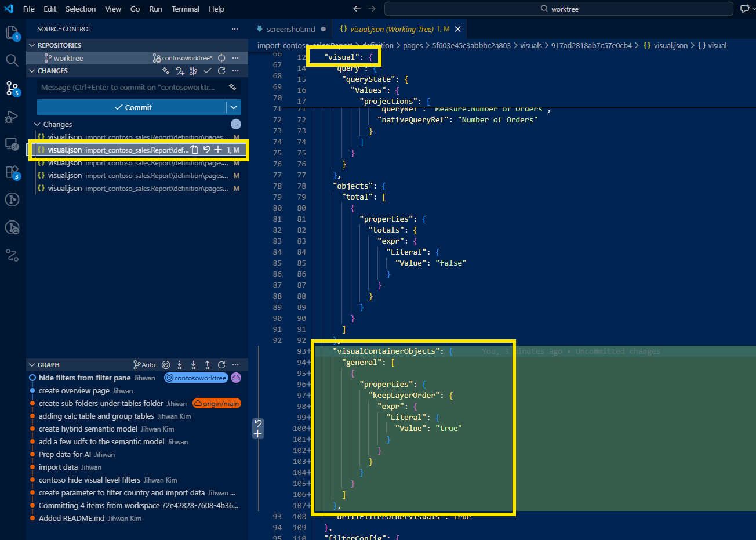Open Copilot chat icon in title bar

click(x=745, y=9)
